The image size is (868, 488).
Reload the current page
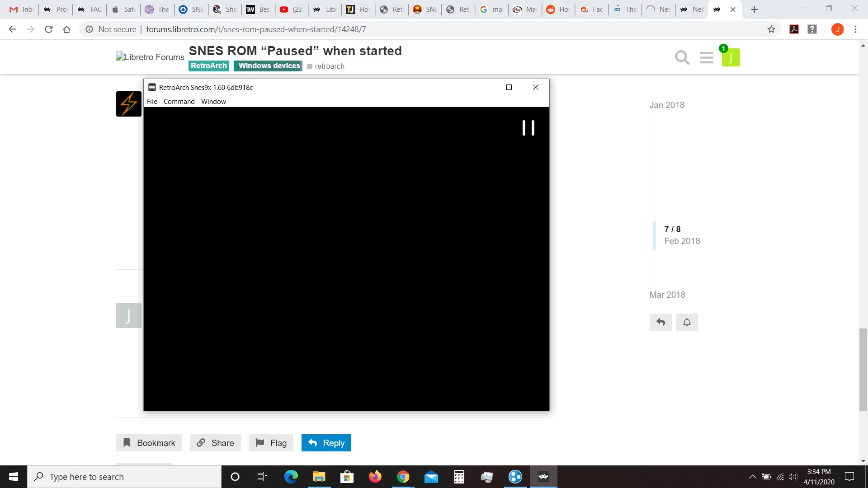tap(49, 29)
